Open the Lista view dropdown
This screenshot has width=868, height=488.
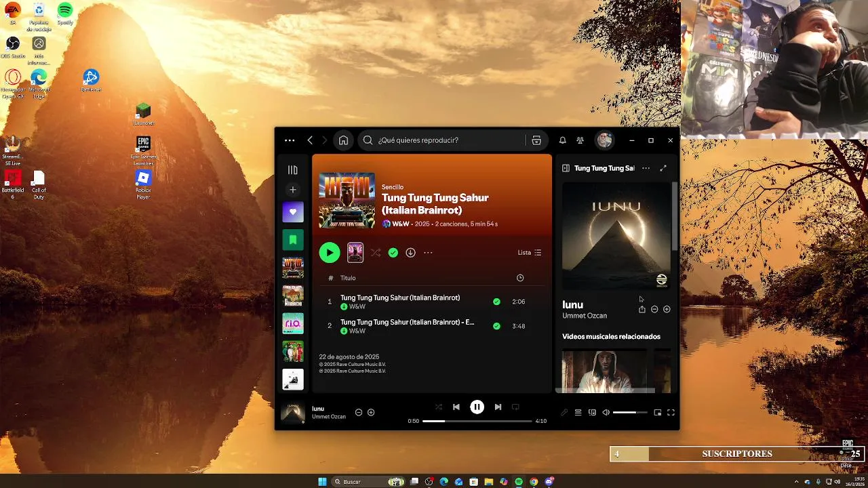530,253
